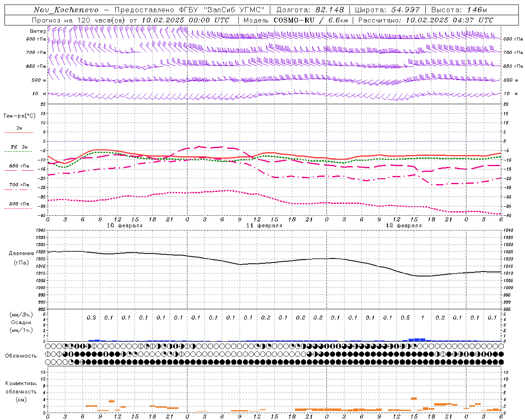Select the 'Прогноз на 120 часа(ов)' text
The height and width of the screenshot is (420, 525).
point(79,20)
